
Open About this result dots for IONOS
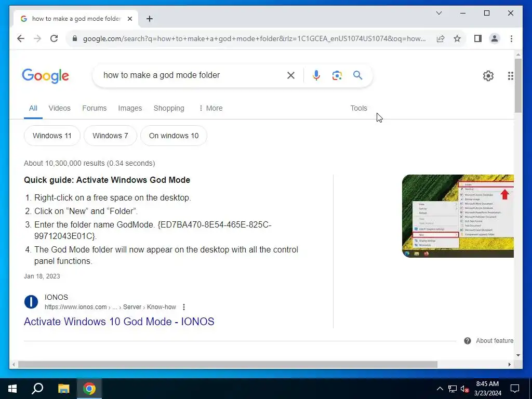(x=184, y=307)
